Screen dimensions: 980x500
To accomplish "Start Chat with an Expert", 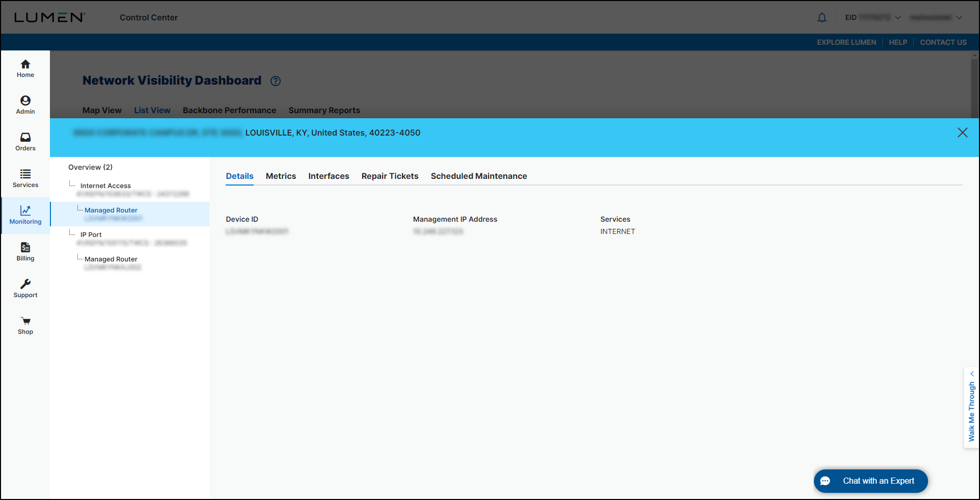I will pyautogui.click(x=870, y=481).
